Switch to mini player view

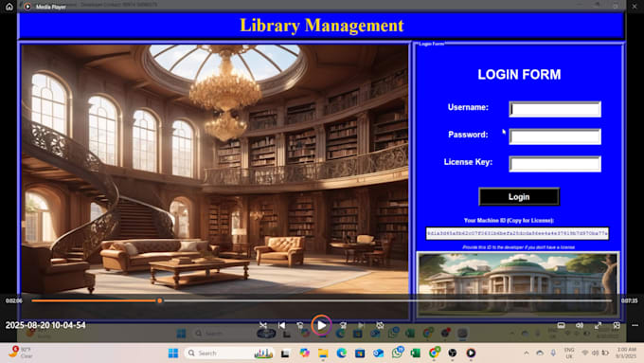617,325
